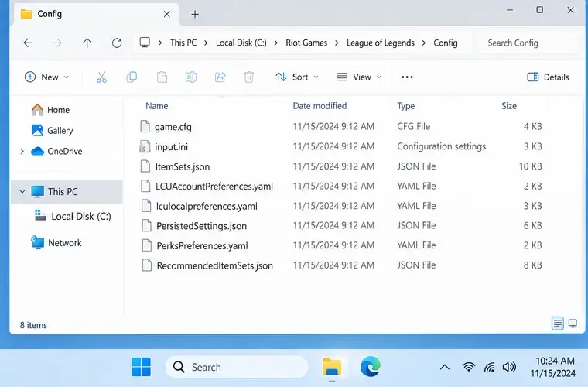Sort by Date modified column header
This screenshot has width=588, height=387.
coord(320,106)
